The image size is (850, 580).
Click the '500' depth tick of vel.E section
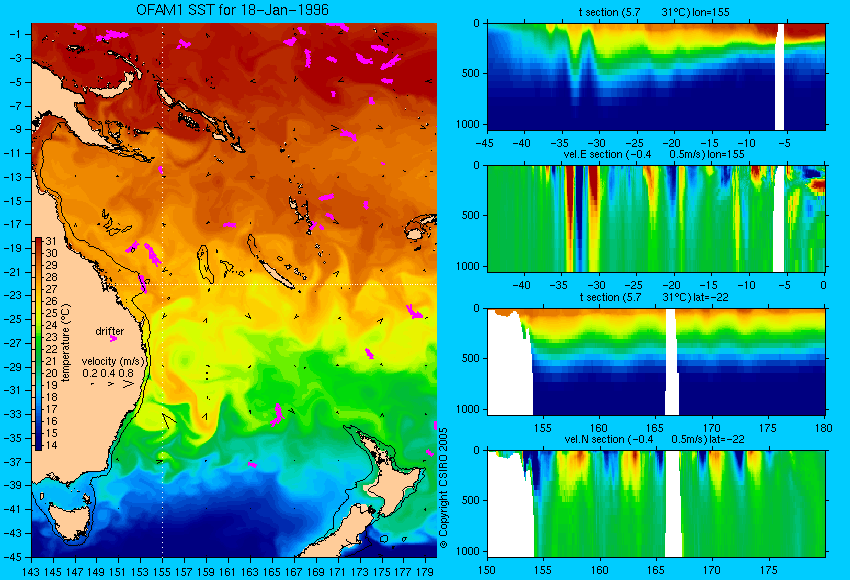[472, 215]
